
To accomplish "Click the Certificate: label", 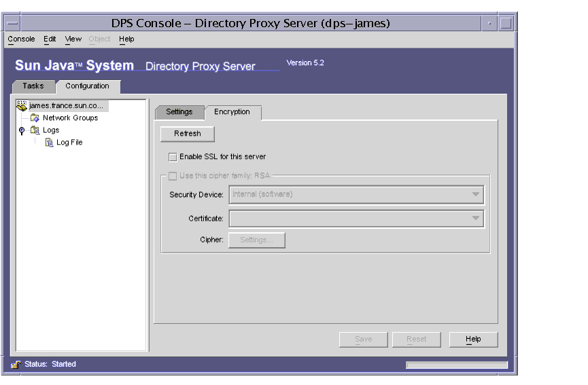I will coord(206,219).
